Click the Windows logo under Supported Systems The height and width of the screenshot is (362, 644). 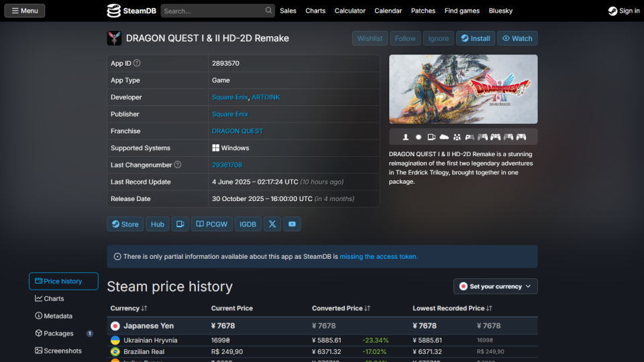point(215,147)
